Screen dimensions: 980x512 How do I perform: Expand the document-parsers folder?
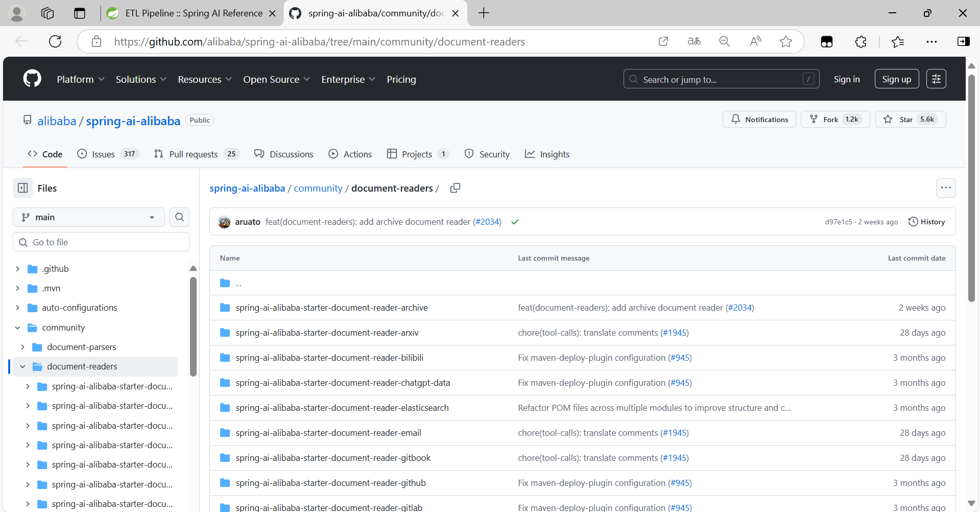[x=22, y=347]
